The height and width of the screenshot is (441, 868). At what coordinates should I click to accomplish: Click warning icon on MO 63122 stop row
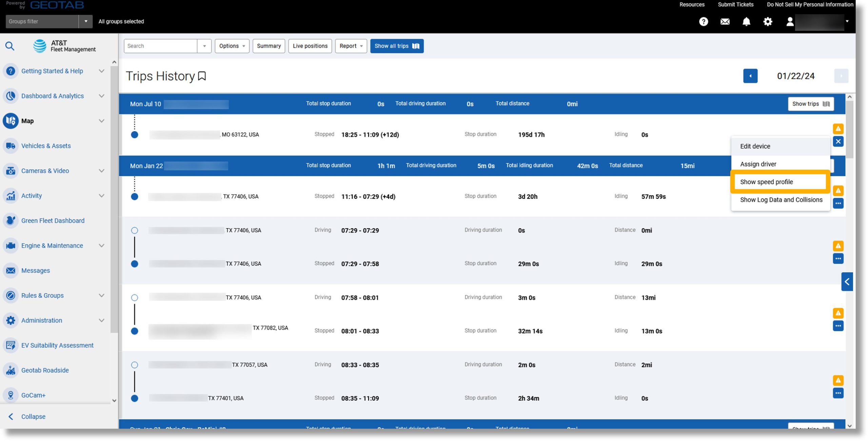[x=838, y=129]
